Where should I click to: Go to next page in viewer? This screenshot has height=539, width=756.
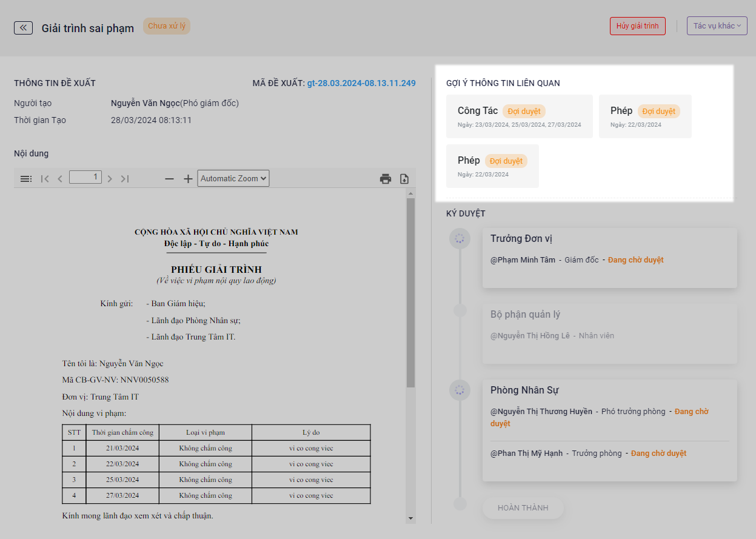point(110,179)
